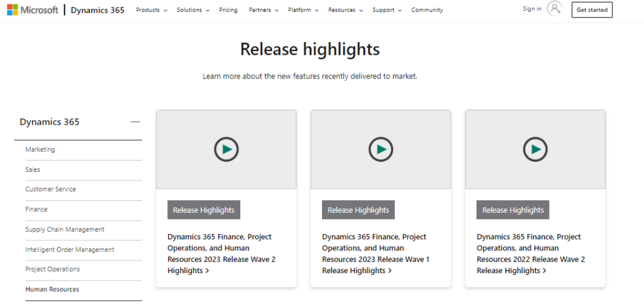The image size is (644, 304).
Task: Open the 2023 Release Wave 1 Release Highlights link
Action: click(376, 254)
